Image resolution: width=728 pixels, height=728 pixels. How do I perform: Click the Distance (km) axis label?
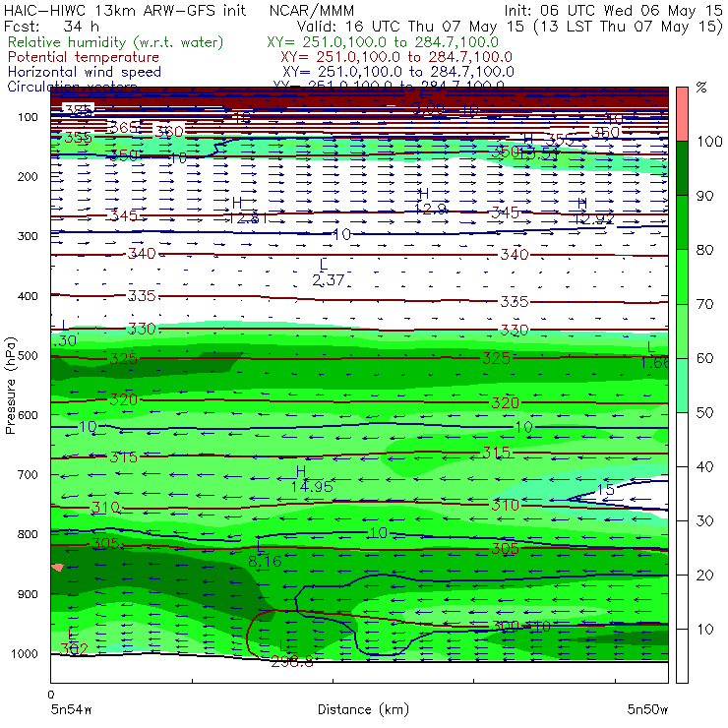click(x=364, y=709)
